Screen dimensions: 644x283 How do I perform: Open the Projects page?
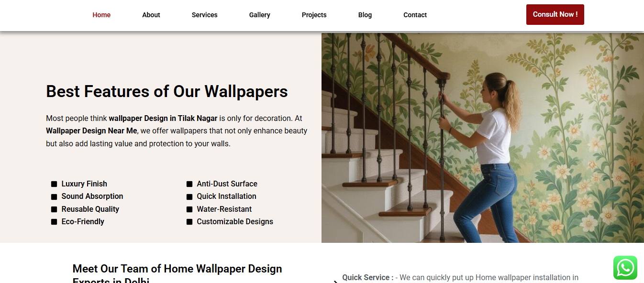point(314,15)
